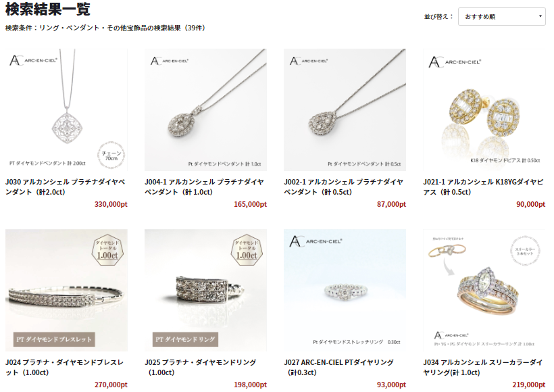Viewport: 554px width, 392px height.
Task: Click the J021-1 K18YGダイヤピアス title link
Action: tap(483, 187)
